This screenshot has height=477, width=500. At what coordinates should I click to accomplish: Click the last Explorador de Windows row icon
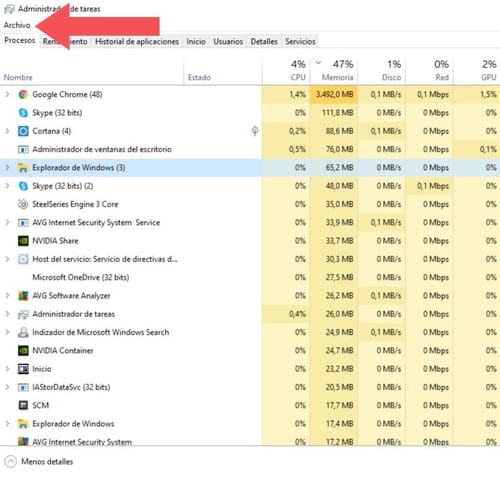coord(23,424)
